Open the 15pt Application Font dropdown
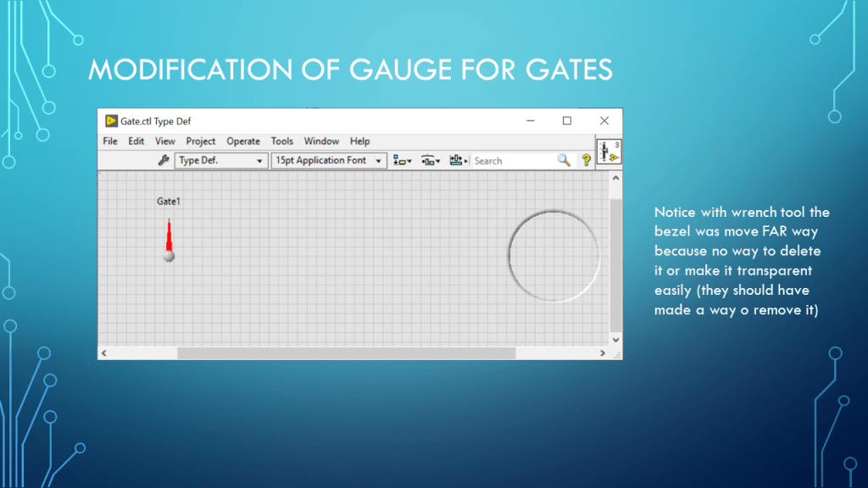 click(329, 160)
